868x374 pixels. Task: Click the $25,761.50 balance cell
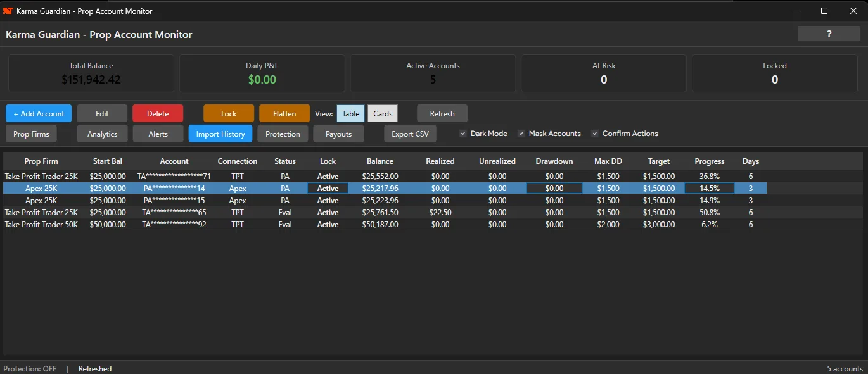(x=380, y=213)
